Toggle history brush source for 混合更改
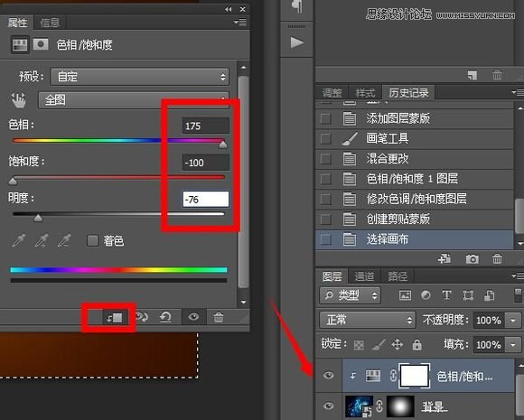Image resolution: width=524 pixels, height=420 pixels. coord(326,159)
